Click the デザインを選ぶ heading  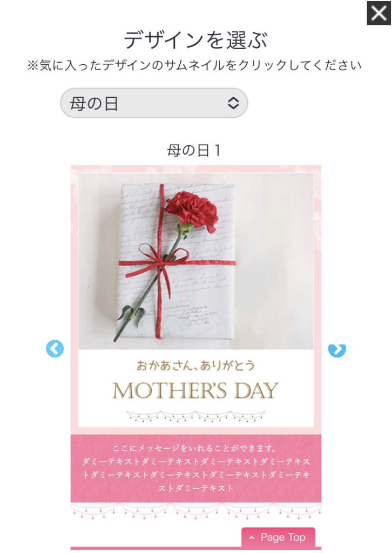pyautogui.click(x=195, y=39)
